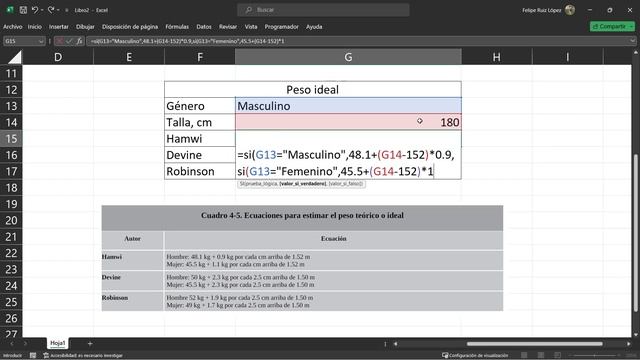Go to previous sheet arrow
640x360 pixels.
[12, 344]
